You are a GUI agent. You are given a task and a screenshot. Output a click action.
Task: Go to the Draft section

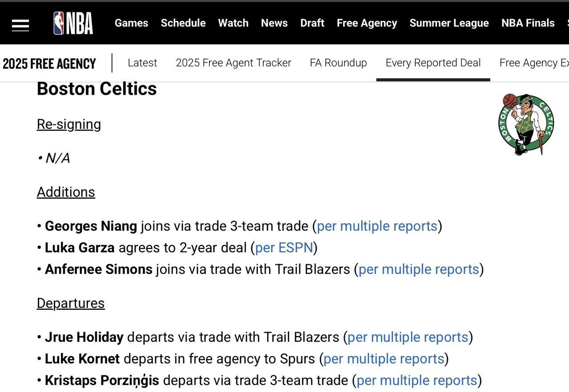tap(312, 23)
